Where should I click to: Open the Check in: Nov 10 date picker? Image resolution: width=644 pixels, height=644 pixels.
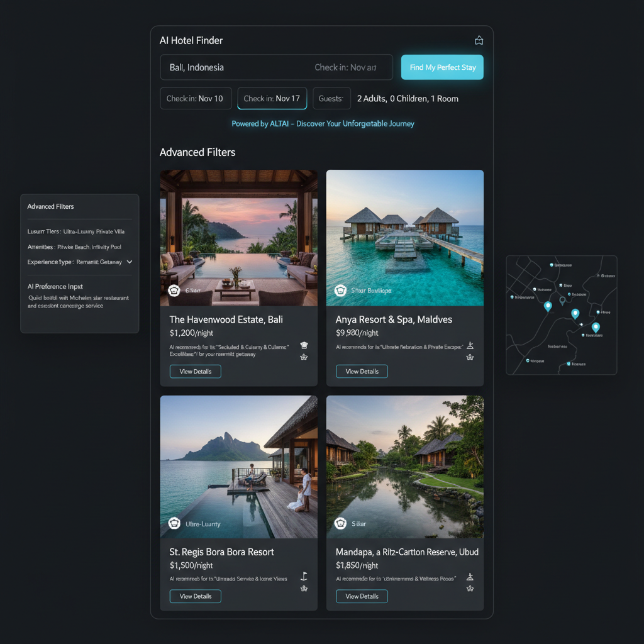pyautogui.click(x=196, y=99)
